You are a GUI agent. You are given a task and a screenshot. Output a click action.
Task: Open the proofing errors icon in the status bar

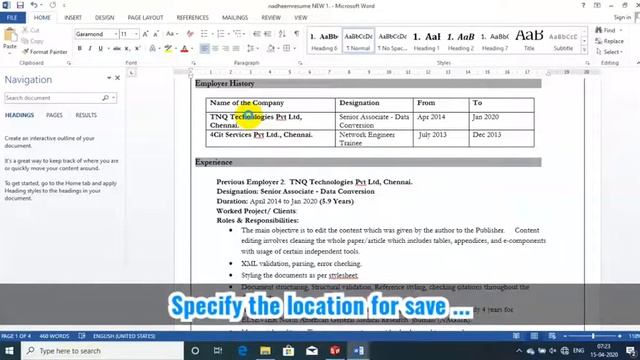click(82, 336)
